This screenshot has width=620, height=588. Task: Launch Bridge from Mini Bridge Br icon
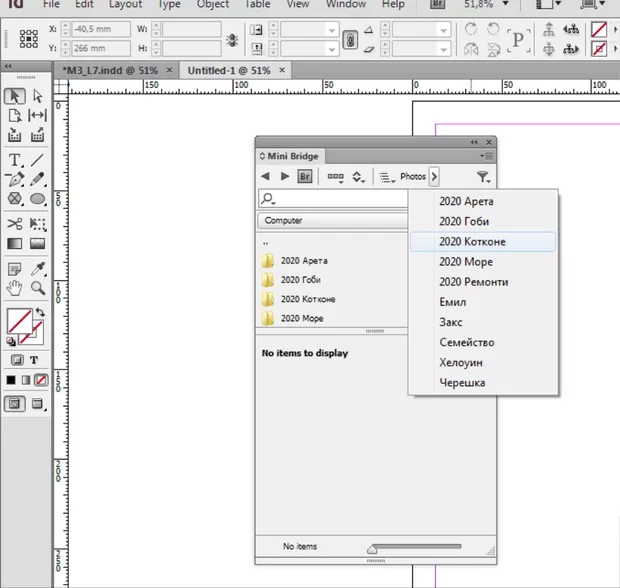click(306, 177)
